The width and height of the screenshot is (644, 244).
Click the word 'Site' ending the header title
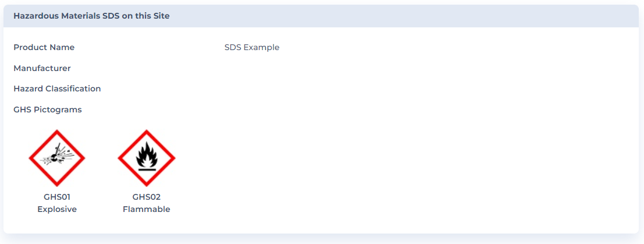tap(161, 16)
